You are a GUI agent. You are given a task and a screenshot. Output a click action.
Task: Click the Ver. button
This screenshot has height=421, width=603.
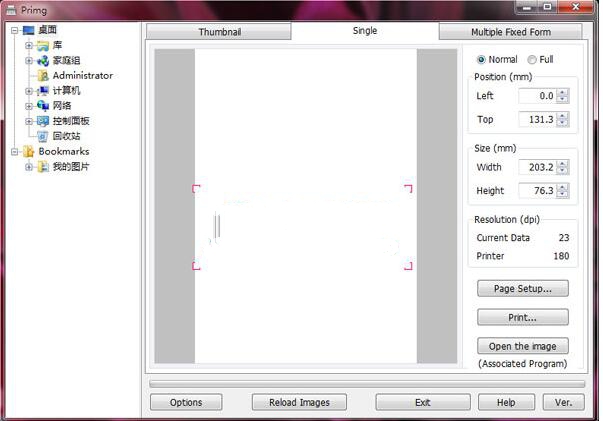coord(563,403)
